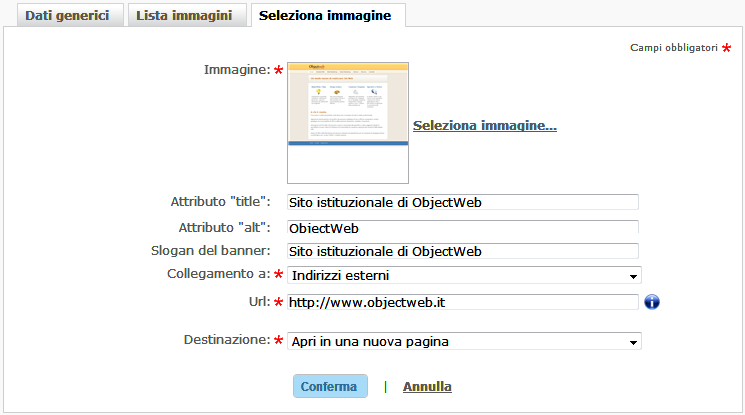The height and width of the screenshot is (415, 745).
Task: Focus the Attributo "title" text field
Action: pos(462,202)
